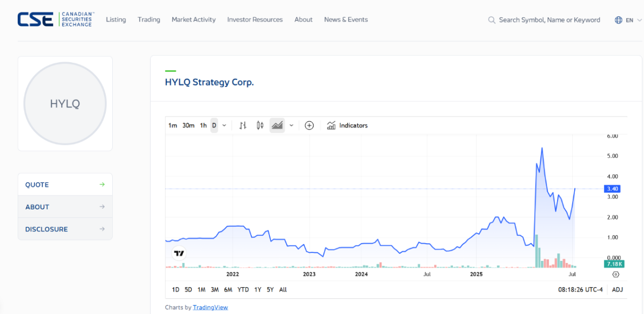Expand the chart style dropdown arrow
The width and height of the screenshot is (644, 314).
(x=291, y=126)
